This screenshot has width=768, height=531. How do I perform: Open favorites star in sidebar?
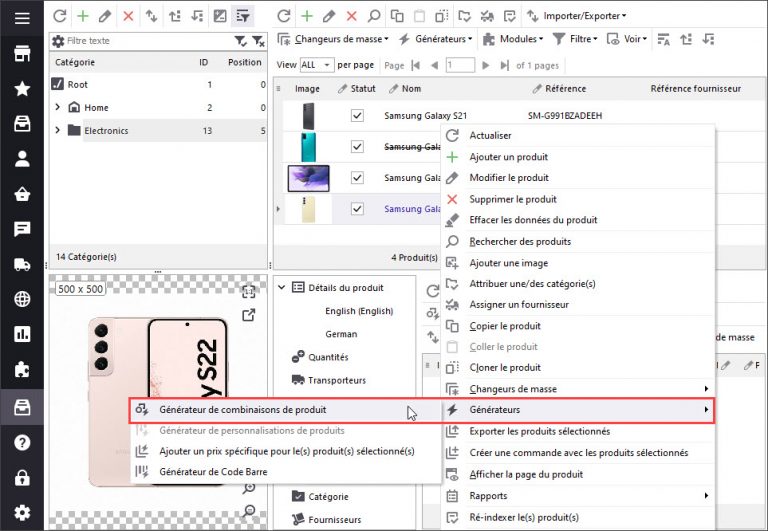coord(22,89)
